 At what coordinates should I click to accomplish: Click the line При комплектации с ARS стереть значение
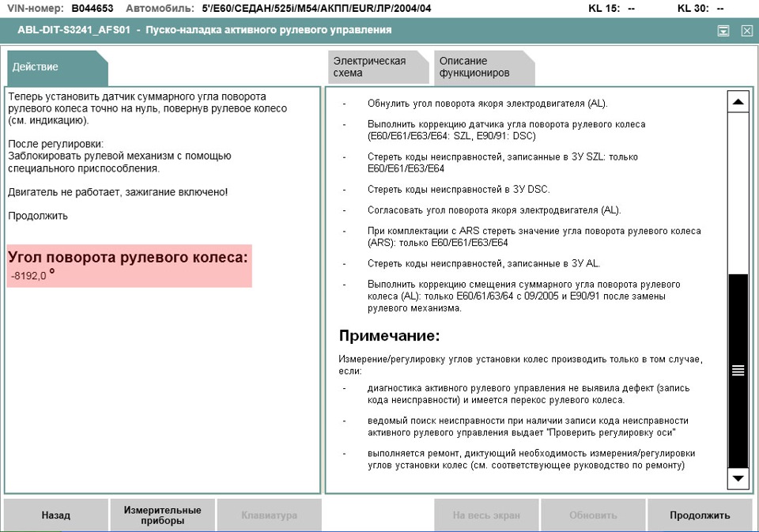[x=534, y=236]
